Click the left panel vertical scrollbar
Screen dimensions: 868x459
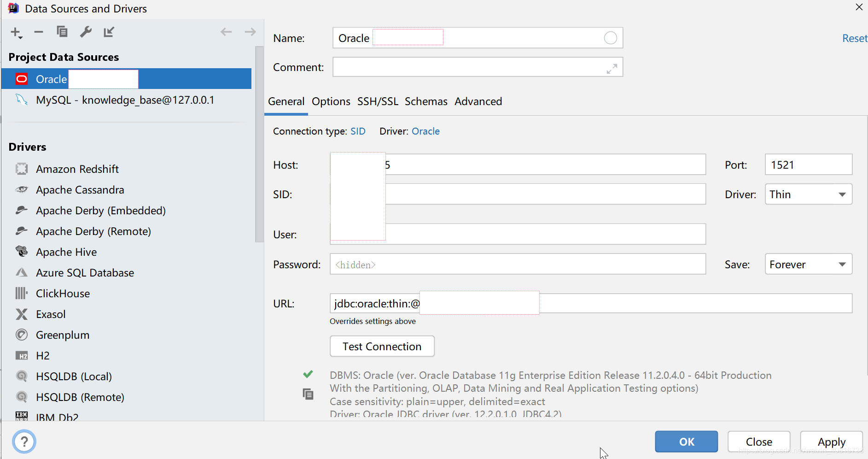[x=259, y=144]
